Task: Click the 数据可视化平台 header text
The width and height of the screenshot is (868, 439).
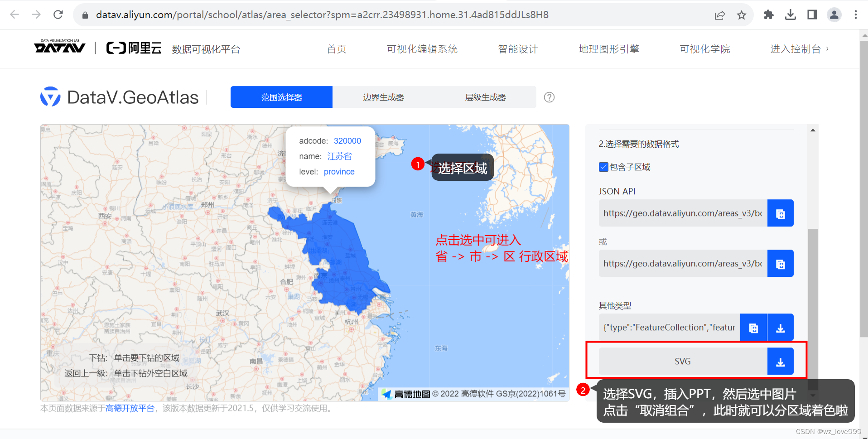Action: (206, 49)
